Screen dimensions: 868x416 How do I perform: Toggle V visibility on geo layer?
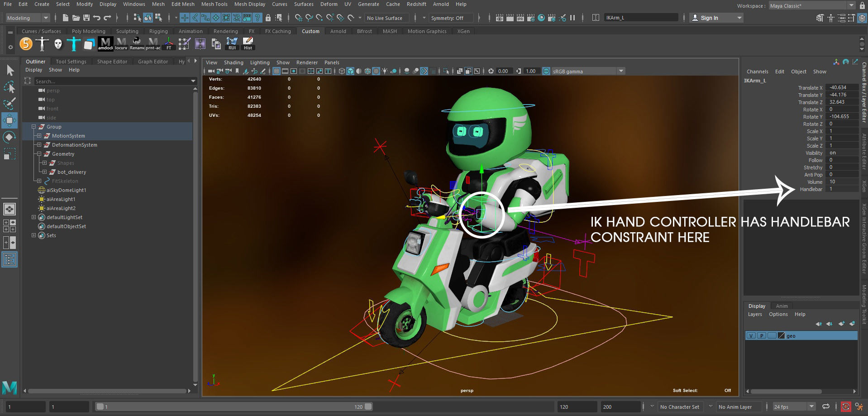click(751, 335)
